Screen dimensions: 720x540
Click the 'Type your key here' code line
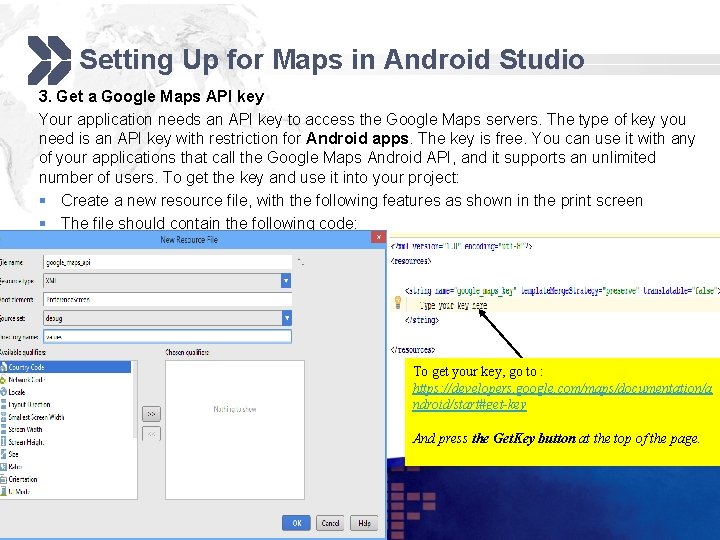tap(453, 305)
